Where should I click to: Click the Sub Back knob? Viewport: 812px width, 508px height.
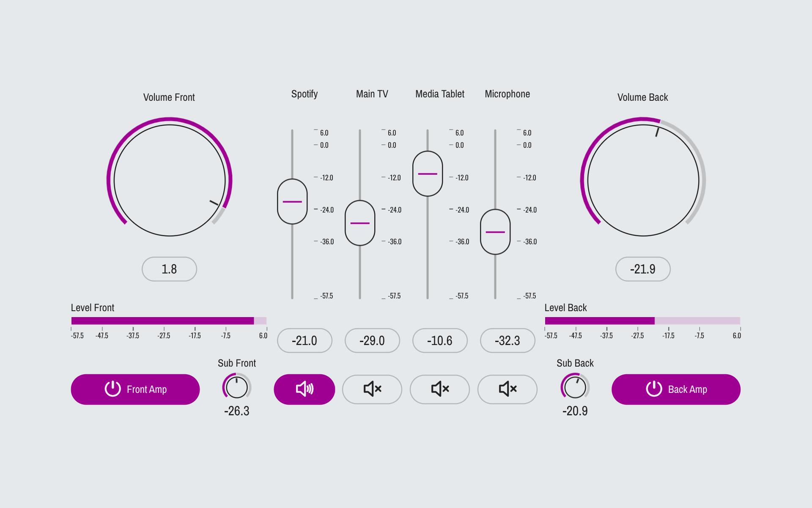click(575, 387)
